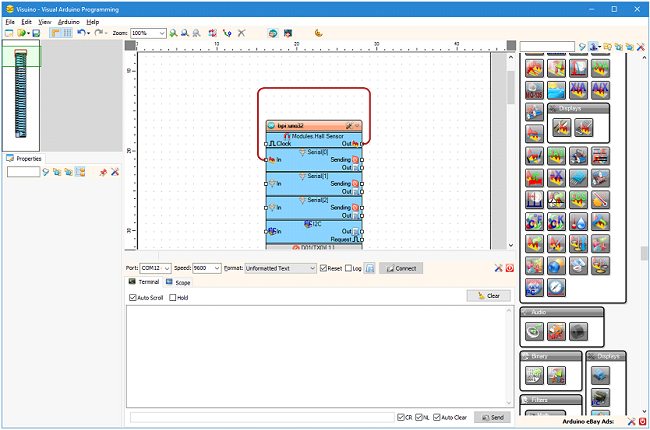Viewport: 650px width, 430px height.
Task: Select the MQ-135 gas sensor component
Action: coord(534,90)
